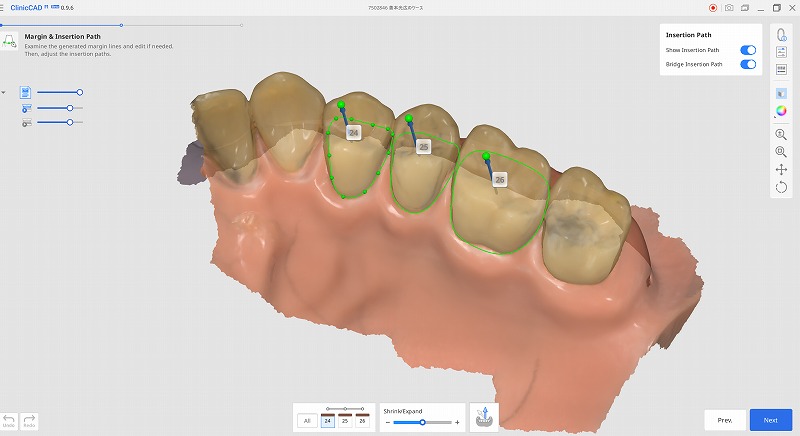Go back with the Prev button
The width and height of the screenshot is (800, 436).
tap(725, 420)
